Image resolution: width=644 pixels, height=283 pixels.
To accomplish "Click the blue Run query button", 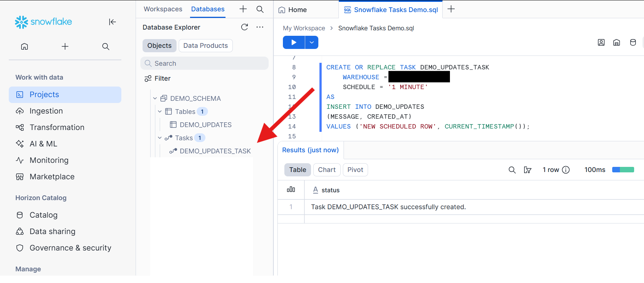I will (293, 42).
